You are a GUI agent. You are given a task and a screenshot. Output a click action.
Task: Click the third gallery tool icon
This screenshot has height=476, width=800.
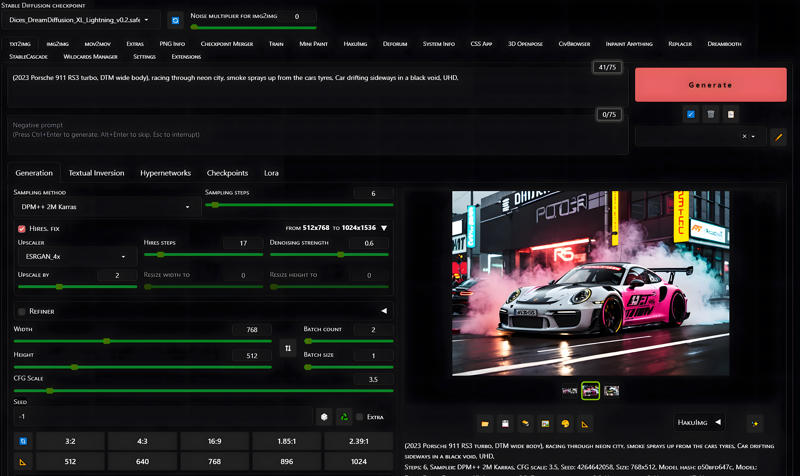[525, 423]
